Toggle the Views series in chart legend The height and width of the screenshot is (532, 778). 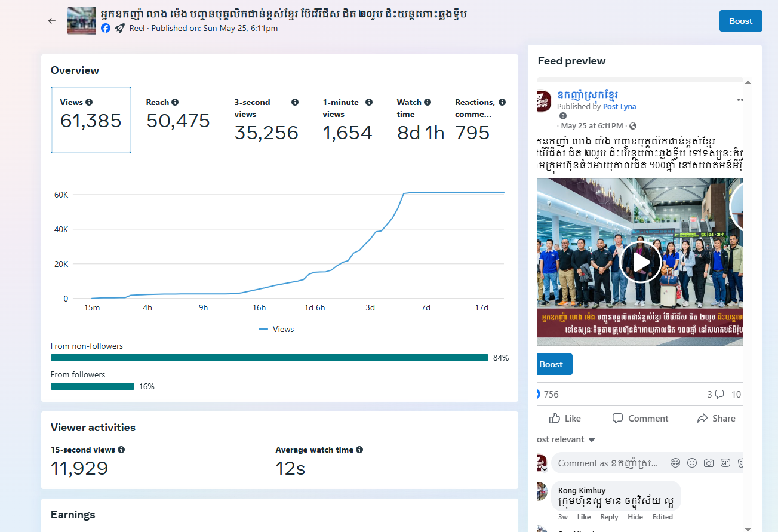coord(276,329)
